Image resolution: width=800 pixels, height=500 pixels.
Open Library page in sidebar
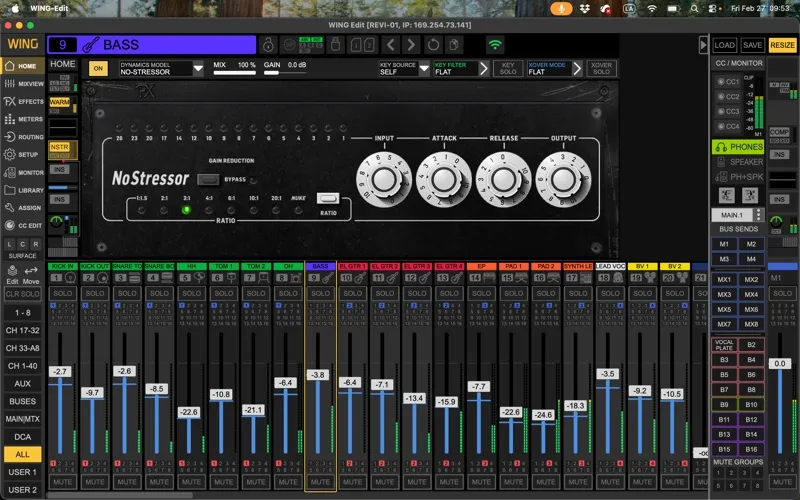23,190
